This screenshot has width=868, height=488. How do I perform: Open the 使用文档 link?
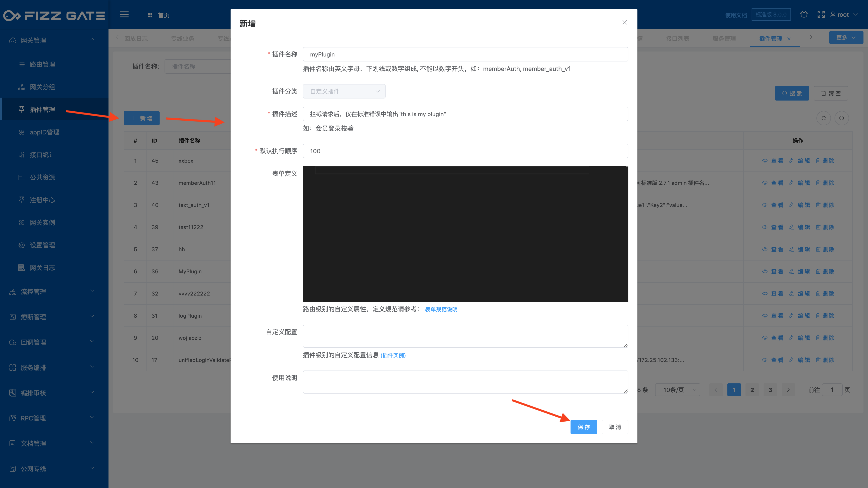click(736, 15)
